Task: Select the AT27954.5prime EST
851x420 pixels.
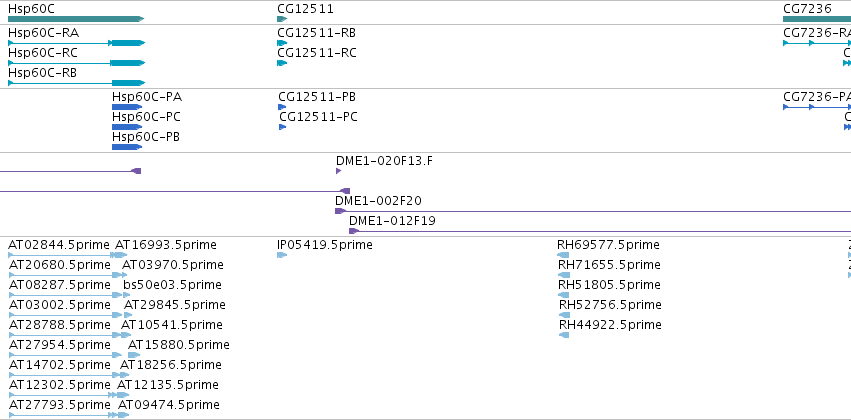Action: [x=65, y=355]
